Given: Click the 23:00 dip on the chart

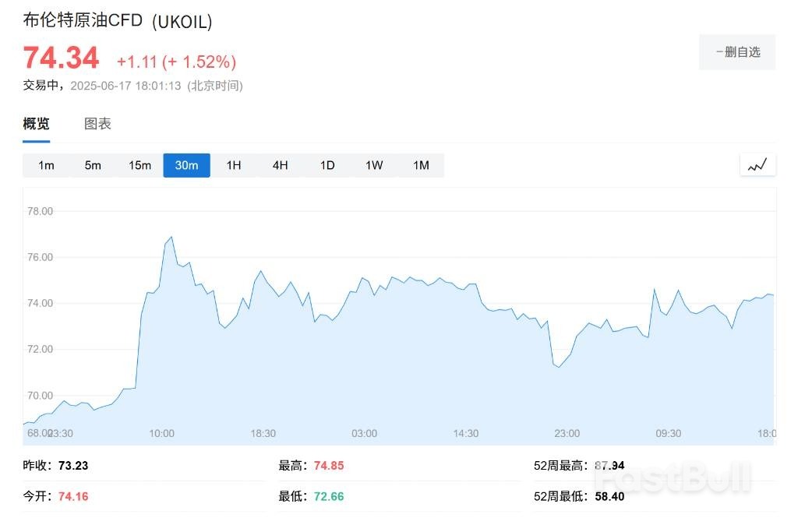Looking at the screenshot, I should tap(559, 367).
